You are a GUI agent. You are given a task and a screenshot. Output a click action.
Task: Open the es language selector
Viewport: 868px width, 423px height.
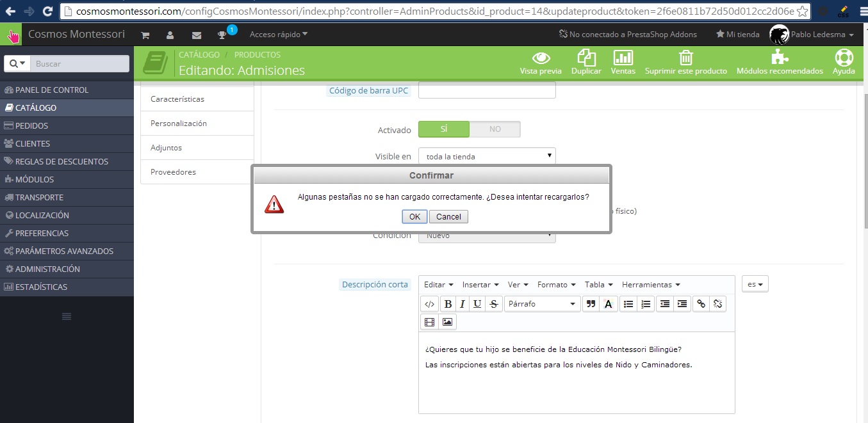(x=755, y=284)
